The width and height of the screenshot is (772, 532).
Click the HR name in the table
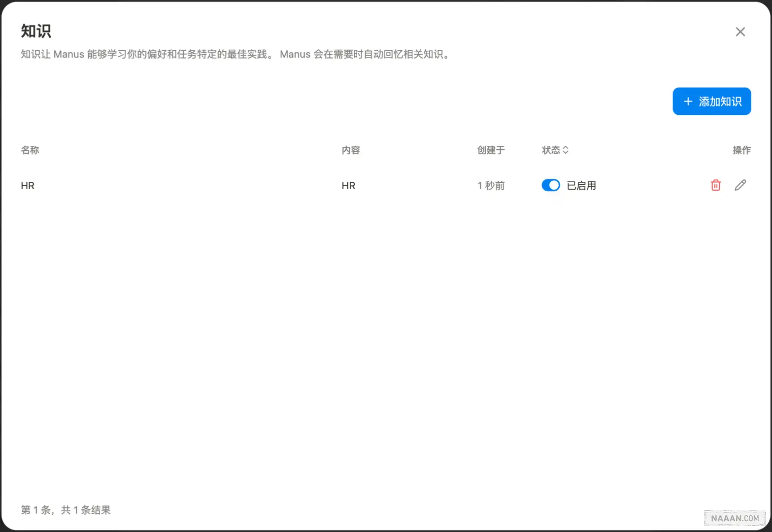tap(27, 185)
